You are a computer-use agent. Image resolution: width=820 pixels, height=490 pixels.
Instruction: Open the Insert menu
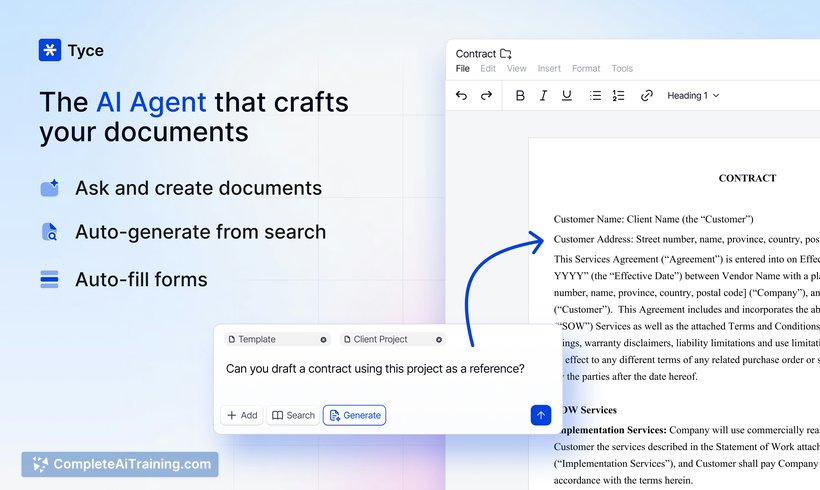pyautogui.click(x=549, y=69)
